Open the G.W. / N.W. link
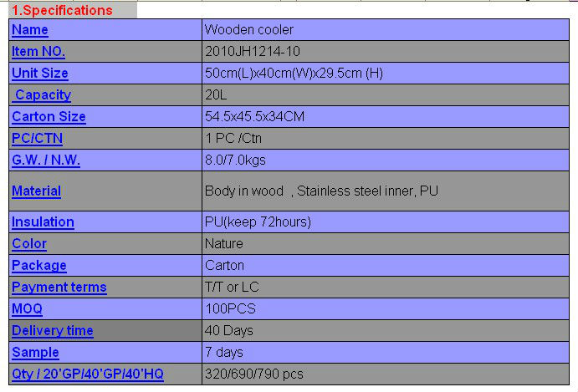The image size is (578, 392). pos(46,160)
